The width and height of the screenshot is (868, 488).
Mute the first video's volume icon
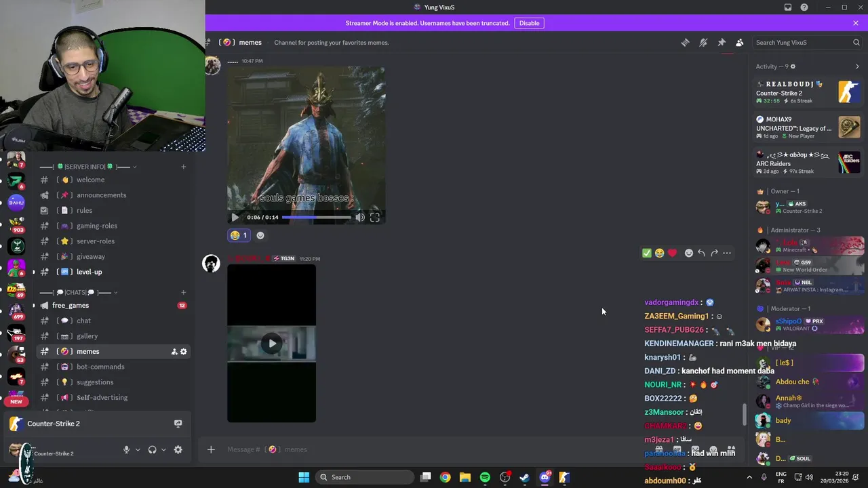pyautogui.click(x=360, y=217)
